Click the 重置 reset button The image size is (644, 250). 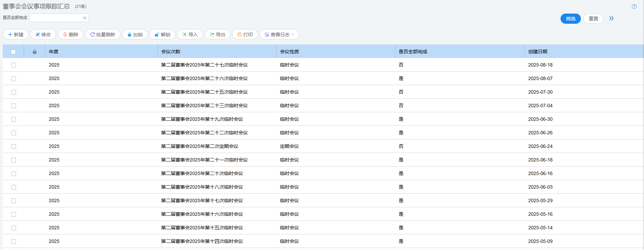click(x=593, y=19)
